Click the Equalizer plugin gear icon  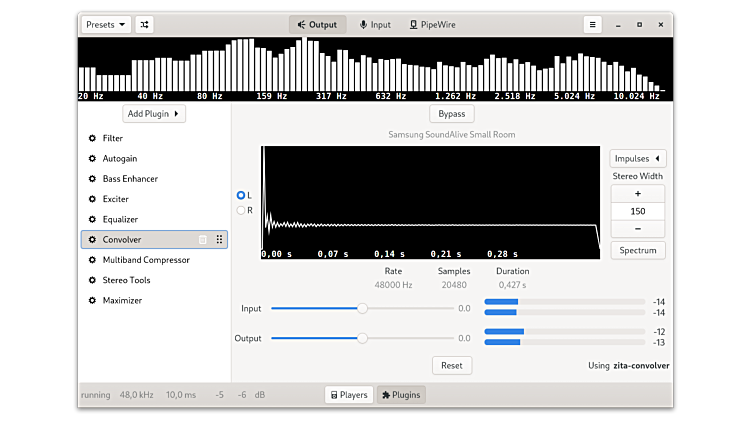tap(92, 220)
